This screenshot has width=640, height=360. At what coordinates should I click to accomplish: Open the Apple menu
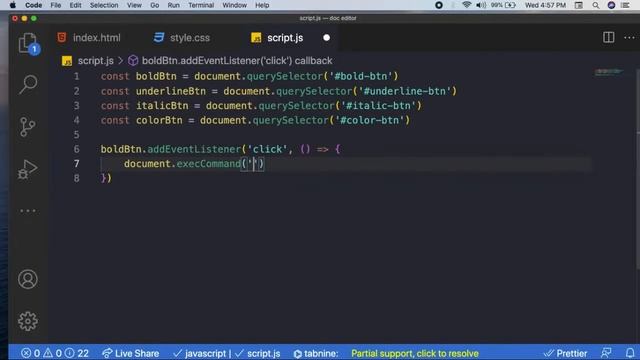[x=13, y=5]
